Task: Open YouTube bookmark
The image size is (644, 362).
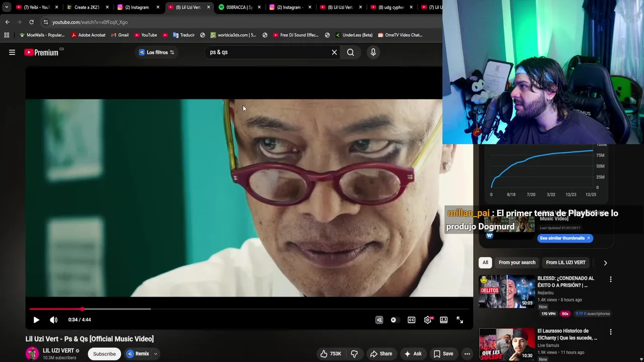Action: (145, 35)
